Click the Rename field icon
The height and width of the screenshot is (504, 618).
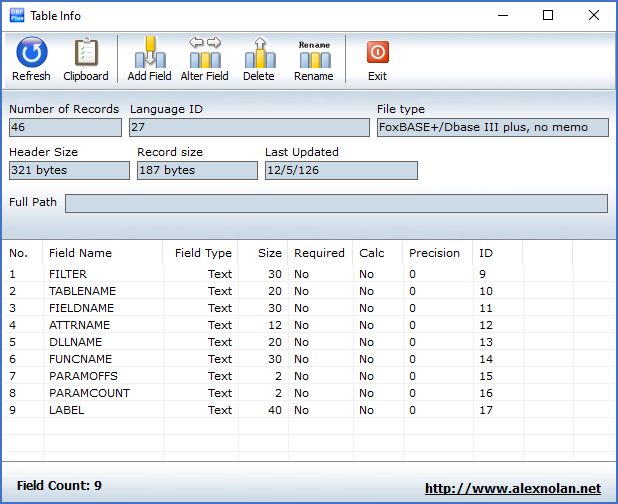click(x=314, y=54)
